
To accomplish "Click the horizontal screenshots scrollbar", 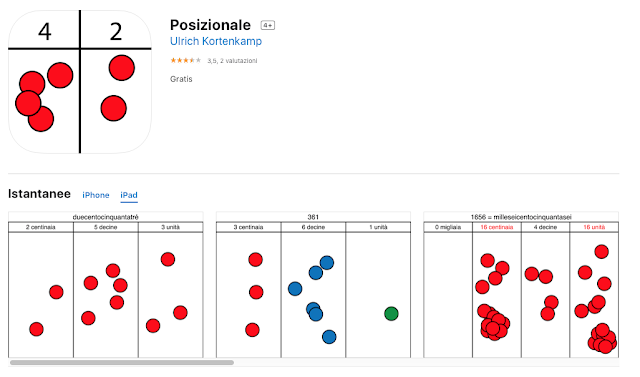I will pos(122,362).
